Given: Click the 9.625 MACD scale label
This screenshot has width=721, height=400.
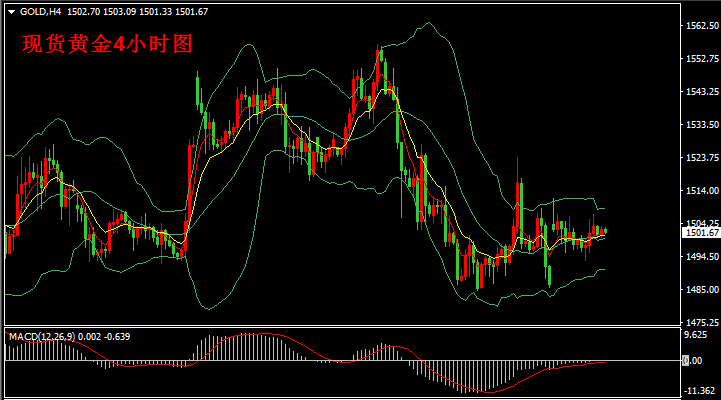Looking at the screenshot, I should (695, 335).
